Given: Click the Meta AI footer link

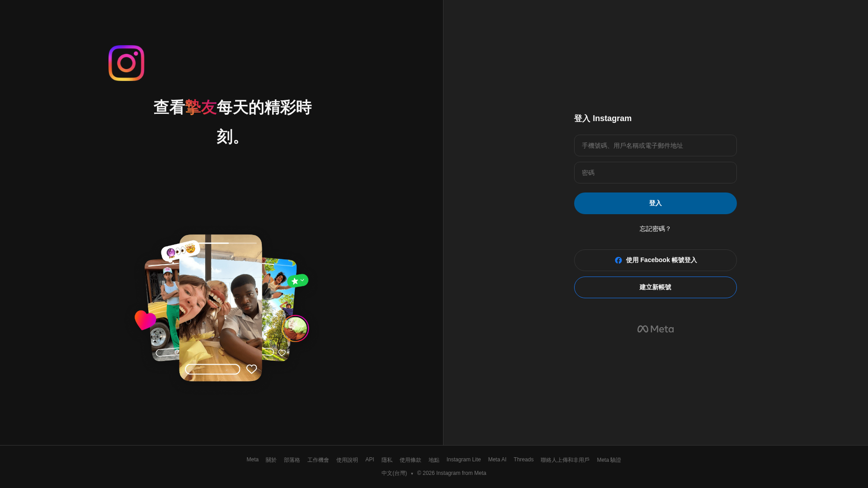Looking at the screenshot, I should pyautogui.click(x=497, y=460).
